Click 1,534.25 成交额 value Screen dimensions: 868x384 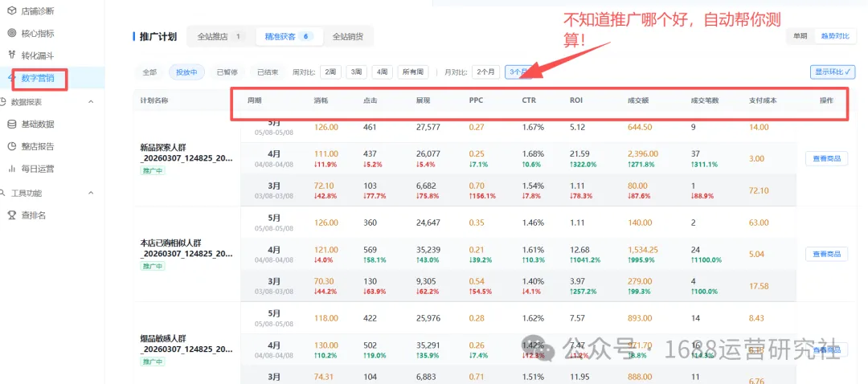pyautogui.click(x=643, y=250)
